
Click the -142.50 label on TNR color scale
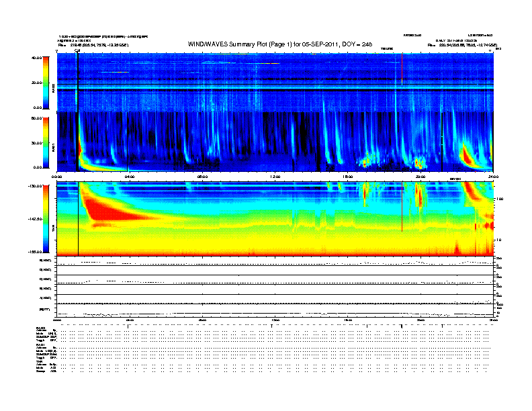35,219
